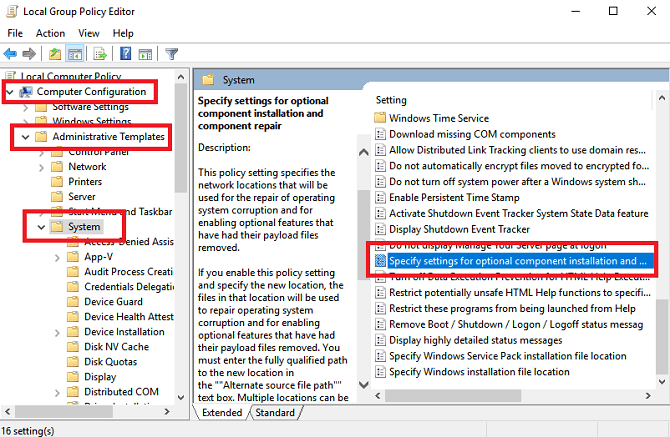
Task: Open the Action menu
Action: click(50, 33)
